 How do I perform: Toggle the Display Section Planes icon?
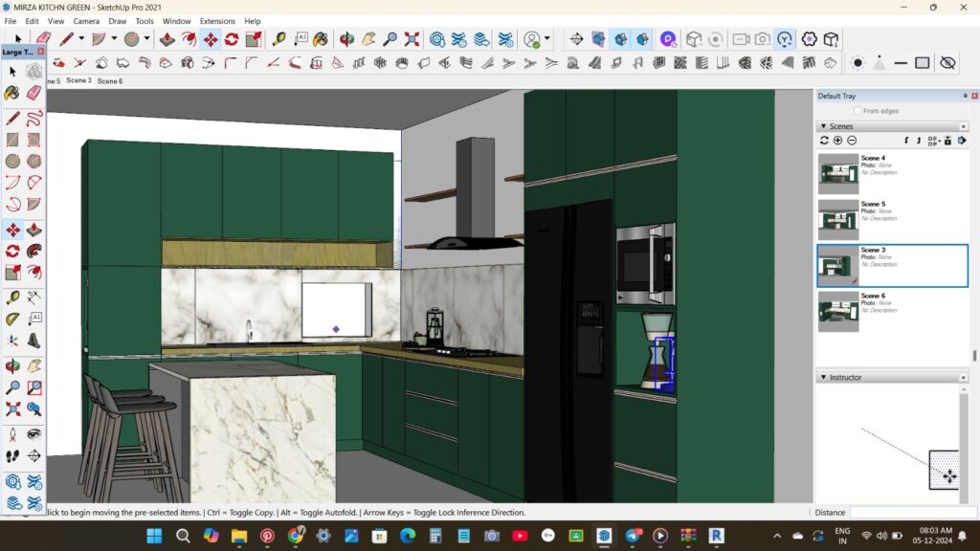tap(599, 38)
